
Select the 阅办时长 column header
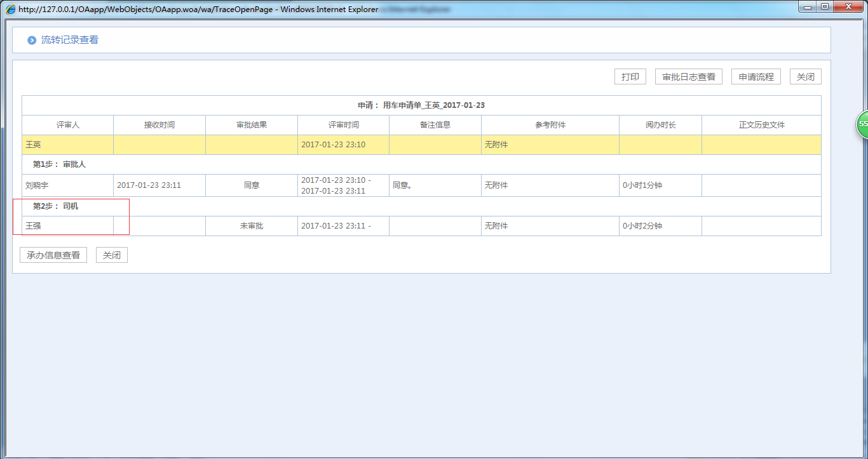[x=660, y=125]
